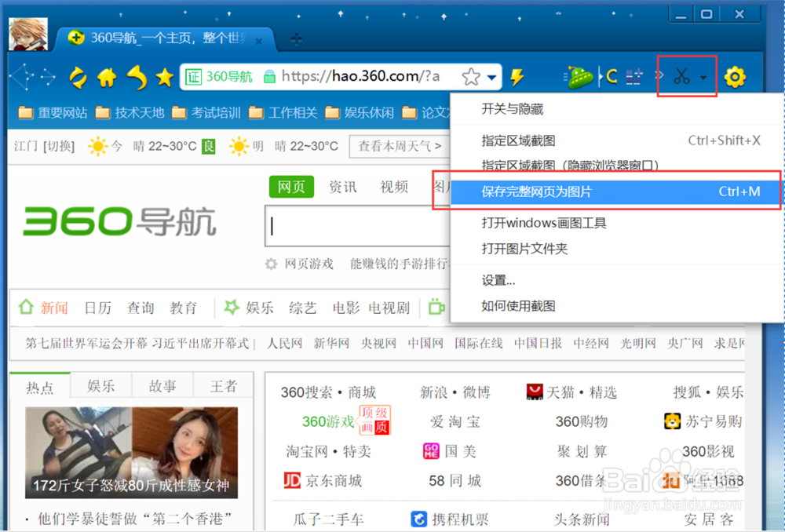The width and height of the screenshot is (785, 532).
Task: Click the yellow undo arrow icon
Action: coord(136,78)
